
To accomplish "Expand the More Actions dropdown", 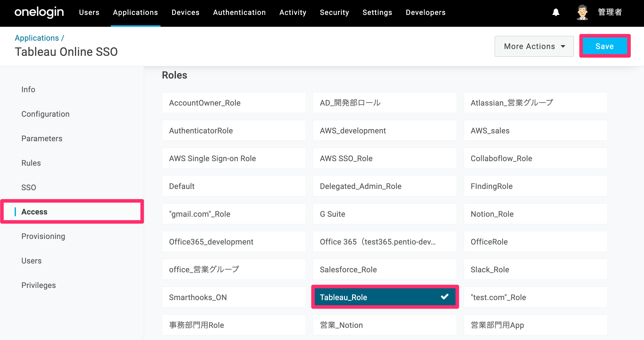I will (534, 46).
